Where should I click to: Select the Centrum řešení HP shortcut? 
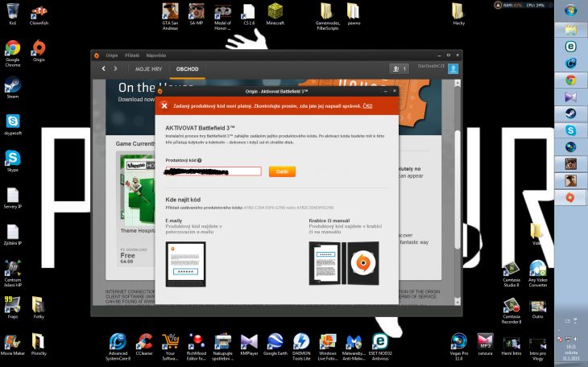click(13, 274)
